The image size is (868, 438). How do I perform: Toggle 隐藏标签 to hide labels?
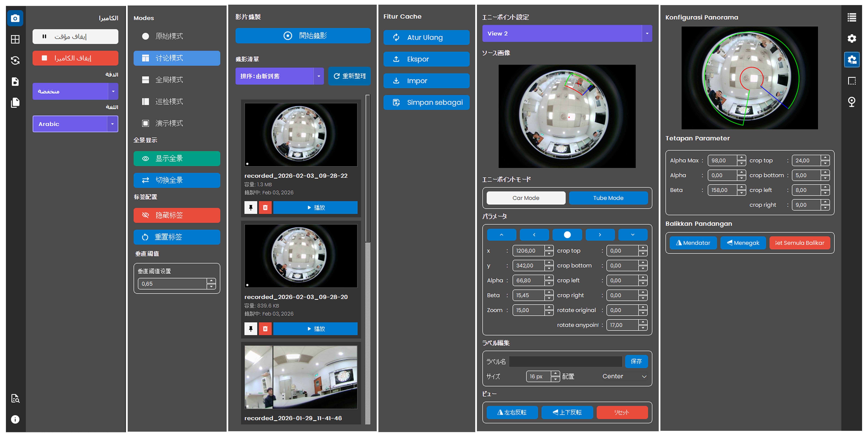click(177, 215)
